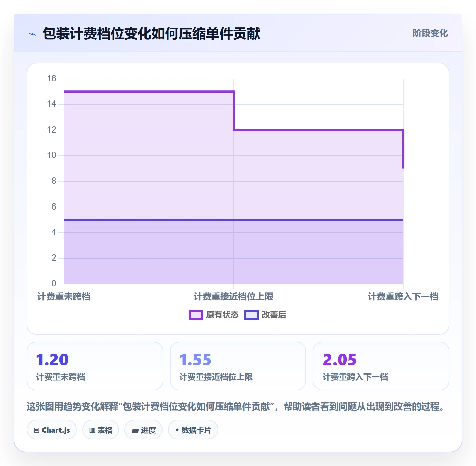Toggle the 改善后 legend swatch

pos(252,315)
